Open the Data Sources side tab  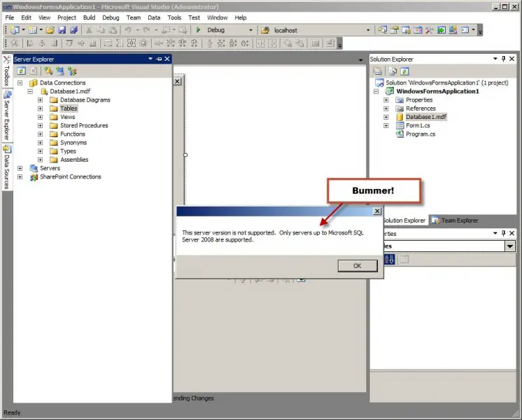coord(7,167)
